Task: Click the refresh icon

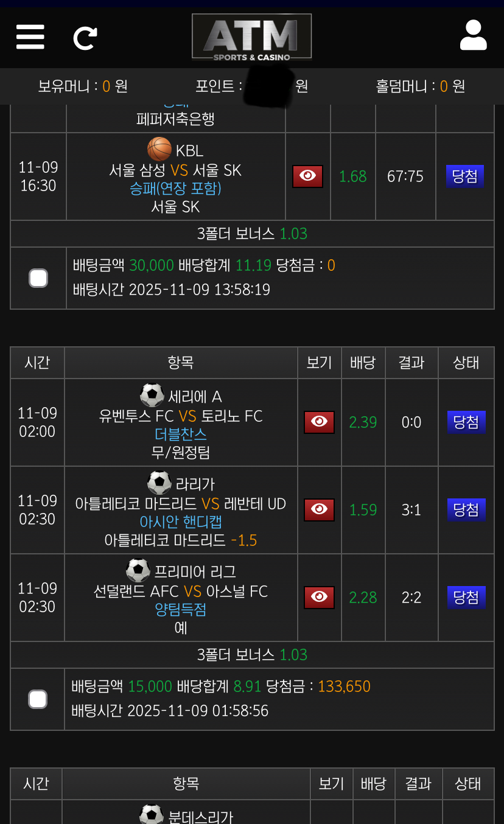Action: (x=85, y=38)
